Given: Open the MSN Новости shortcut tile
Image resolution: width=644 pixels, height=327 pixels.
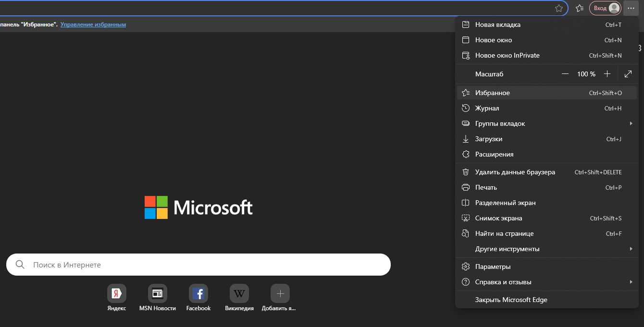Looking at the screenshot, I should coord(158,294).
